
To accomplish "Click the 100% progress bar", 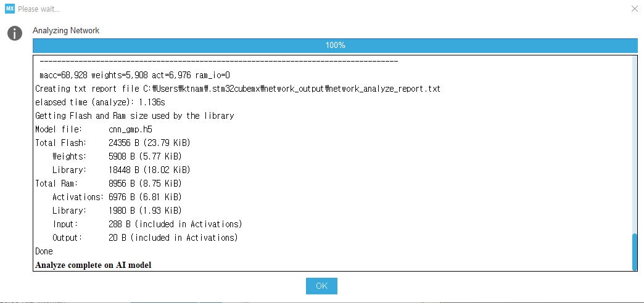I will tap(335, 45).
